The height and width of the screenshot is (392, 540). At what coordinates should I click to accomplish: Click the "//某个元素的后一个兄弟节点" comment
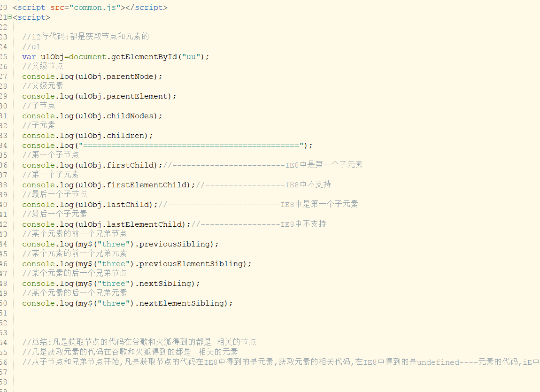point(74,273)
